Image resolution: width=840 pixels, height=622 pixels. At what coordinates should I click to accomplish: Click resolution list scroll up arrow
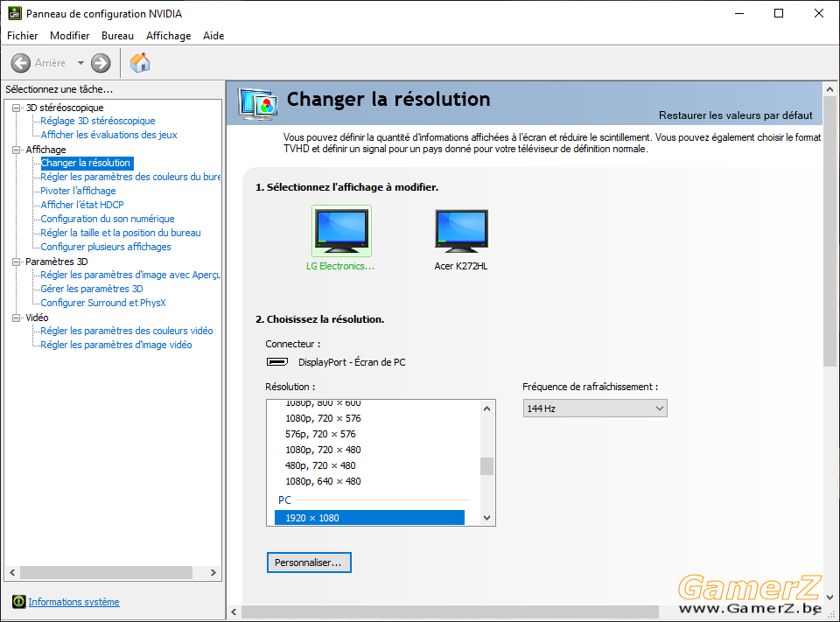click(x=487, y=409)
